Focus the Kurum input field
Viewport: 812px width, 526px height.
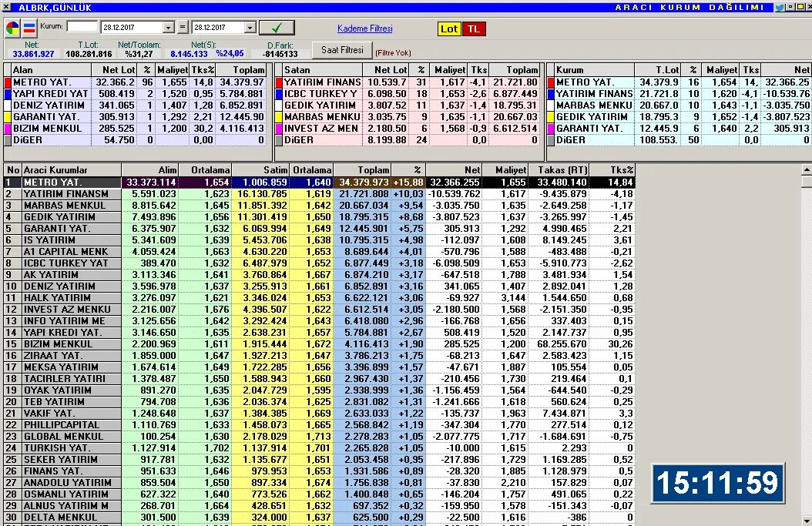[x=82, y=26]
